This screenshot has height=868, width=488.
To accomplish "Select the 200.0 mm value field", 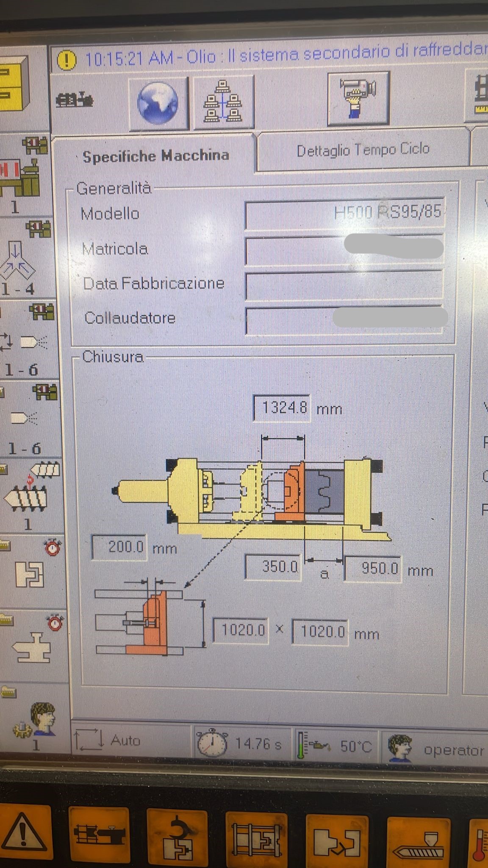I will (119, 547).
